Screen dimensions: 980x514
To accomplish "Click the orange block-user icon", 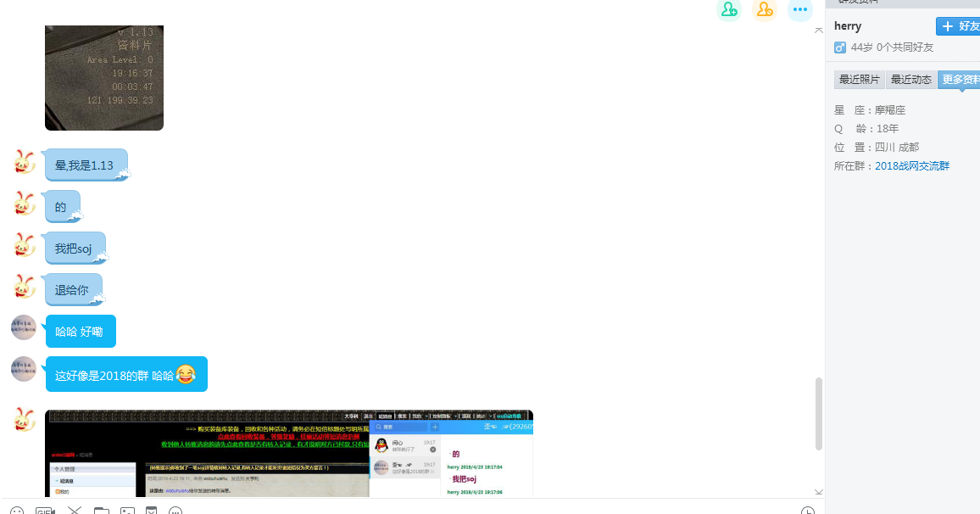I will point(765,9).
